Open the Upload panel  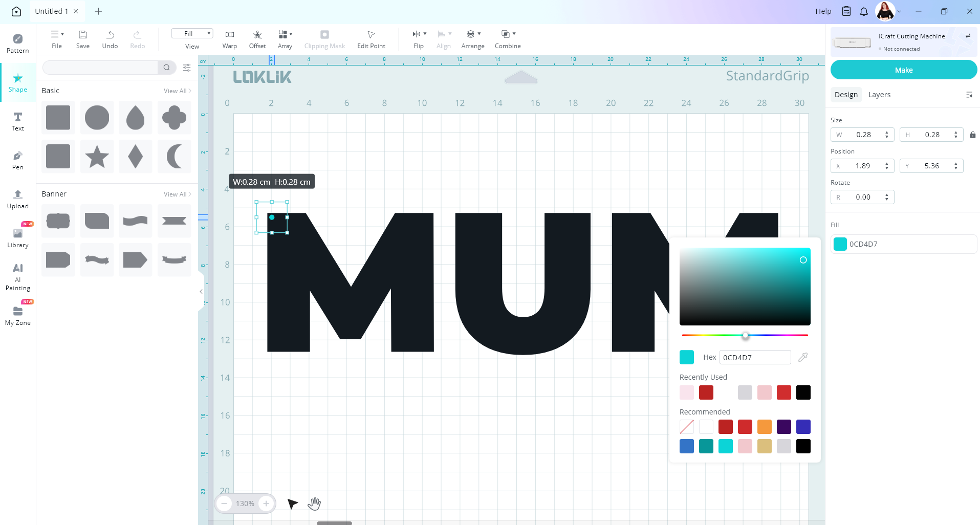pyautogui.click(x=18, y=199)
